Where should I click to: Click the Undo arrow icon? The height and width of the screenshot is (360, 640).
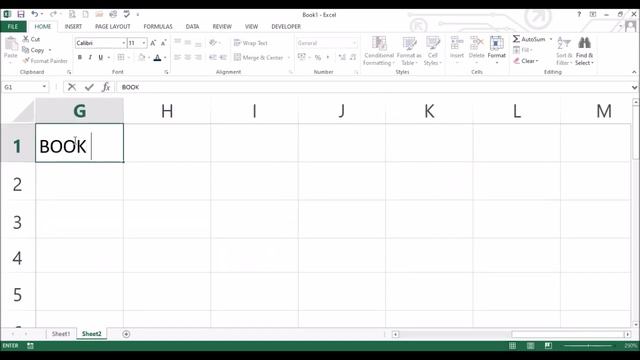point(35,14)
